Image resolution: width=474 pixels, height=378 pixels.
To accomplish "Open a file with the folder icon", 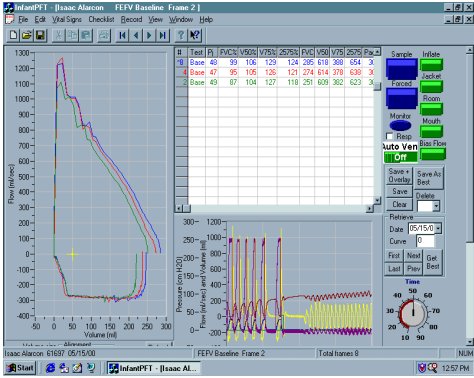I will pyautogui.click(x=27, y=35).
